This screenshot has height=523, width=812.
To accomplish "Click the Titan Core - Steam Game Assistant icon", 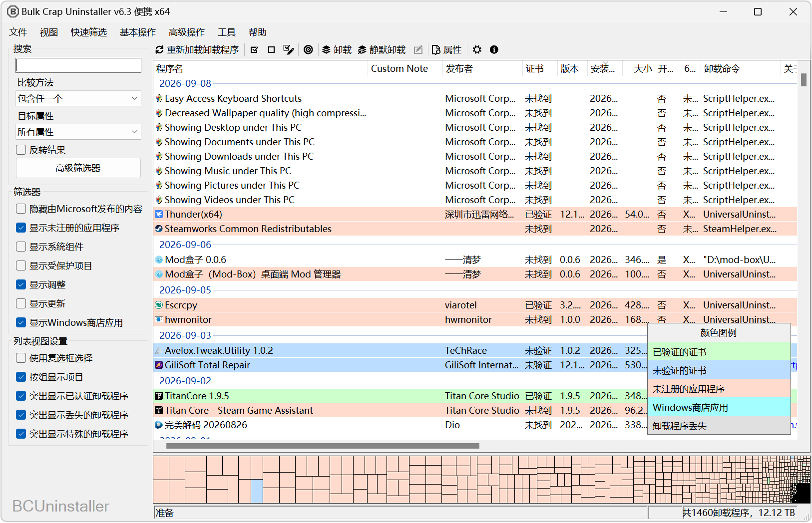I will [159, 411].
